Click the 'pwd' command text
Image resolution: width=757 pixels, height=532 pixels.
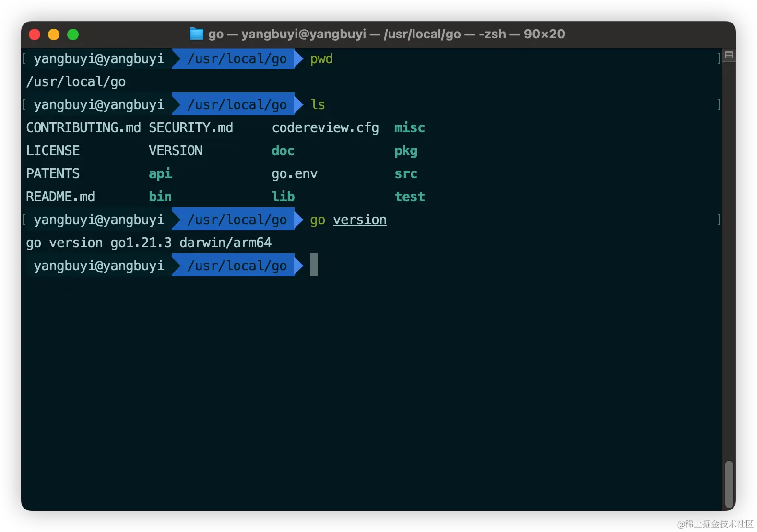pyautogui.click(x=321, y=59)
